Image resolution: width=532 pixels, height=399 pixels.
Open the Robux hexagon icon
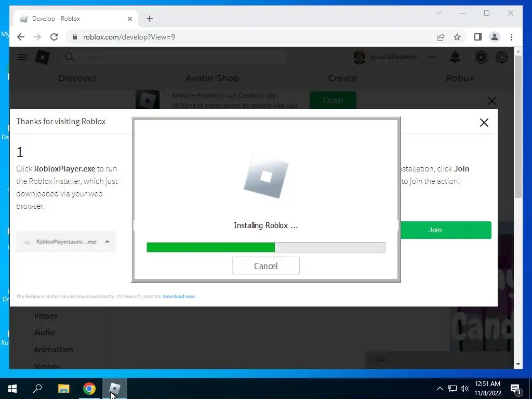481,57
